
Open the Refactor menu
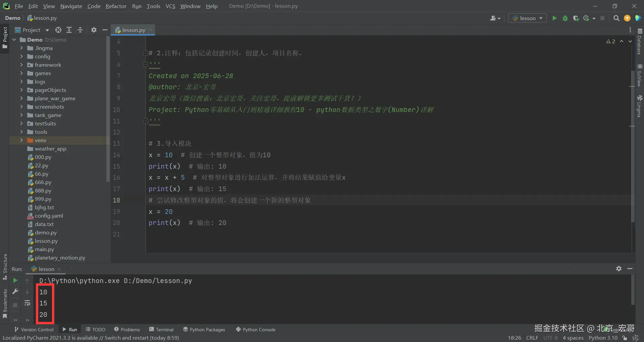(x=116, y=6)
